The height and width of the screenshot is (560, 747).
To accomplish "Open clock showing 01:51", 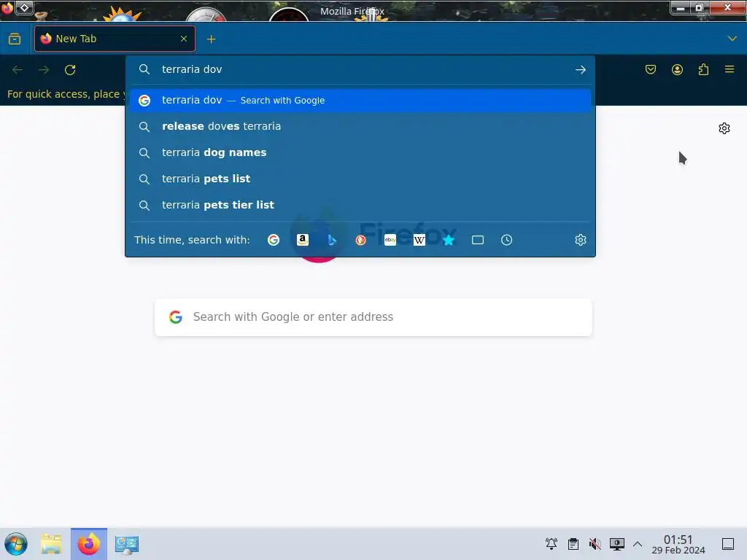I will click(x=678, y=544).
